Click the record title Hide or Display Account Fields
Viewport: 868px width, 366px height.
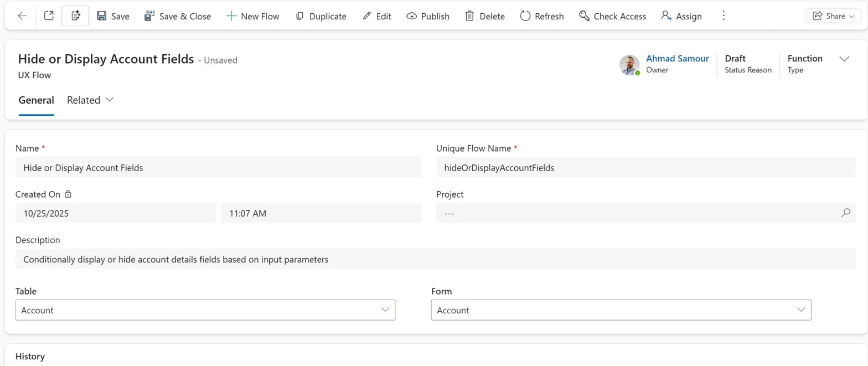(x=106, y=59)
